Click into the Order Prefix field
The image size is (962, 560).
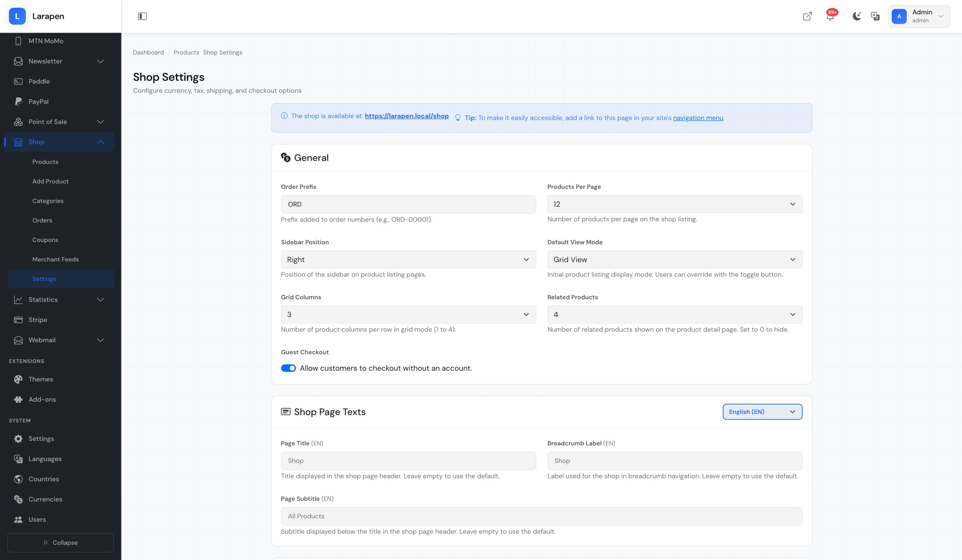(408, 204)
